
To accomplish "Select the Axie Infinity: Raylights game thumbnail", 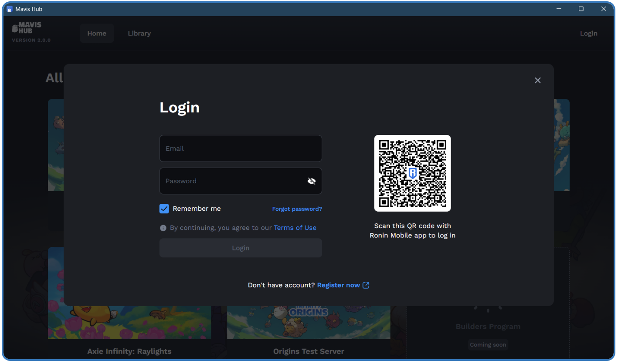I will 129,322.
